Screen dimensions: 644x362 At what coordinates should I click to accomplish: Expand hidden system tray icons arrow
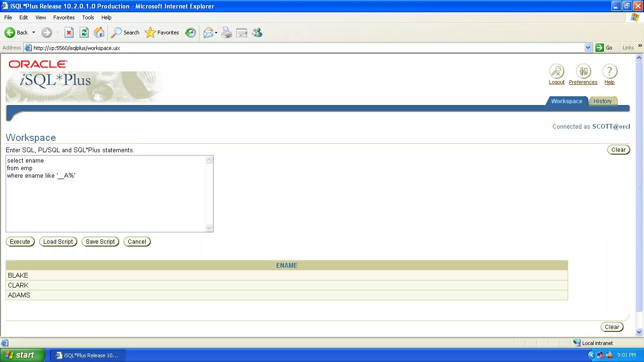click(591, 355)
